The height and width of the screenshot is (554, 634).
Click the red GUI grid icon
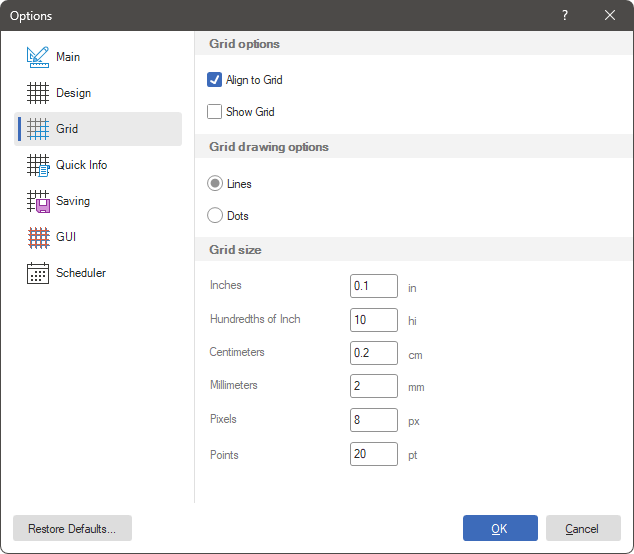[38, 237]
